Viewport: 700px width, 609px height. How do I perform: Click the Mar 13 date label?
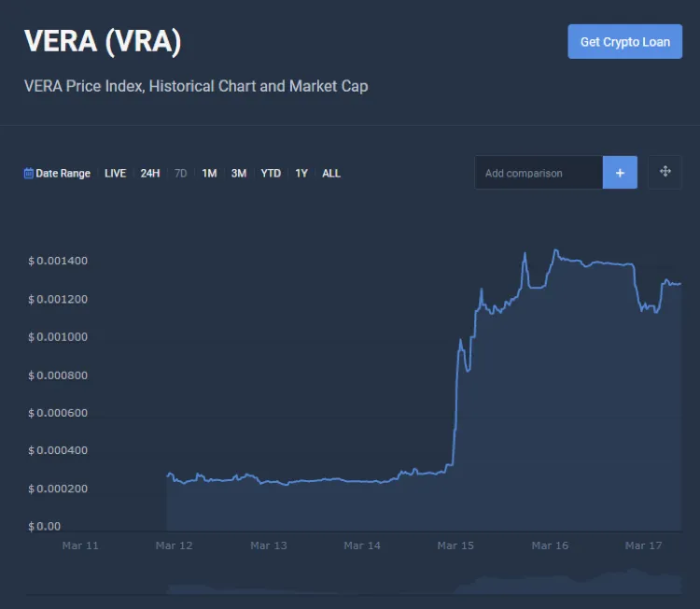click(x=269, y=545)
